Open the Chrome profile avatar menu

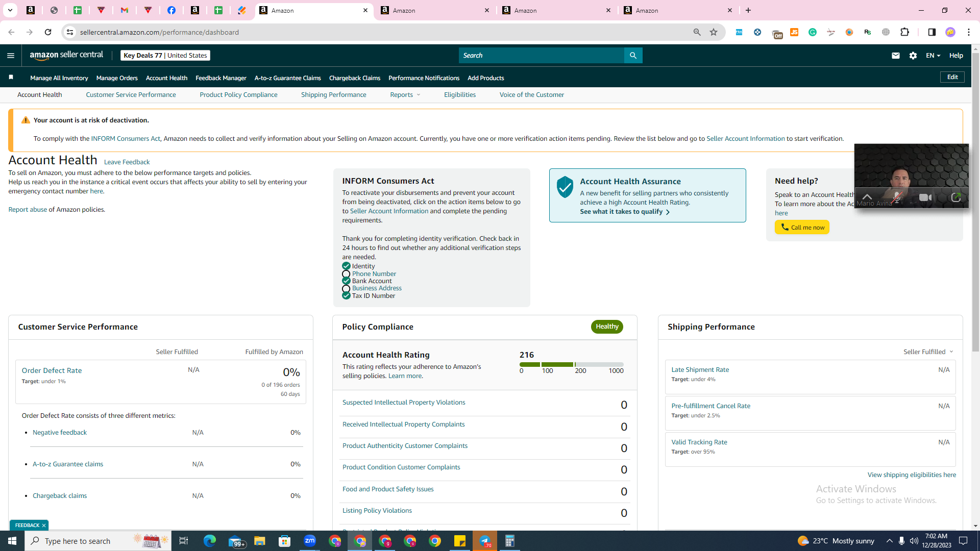pyautogui.click(x=950, y=32)
